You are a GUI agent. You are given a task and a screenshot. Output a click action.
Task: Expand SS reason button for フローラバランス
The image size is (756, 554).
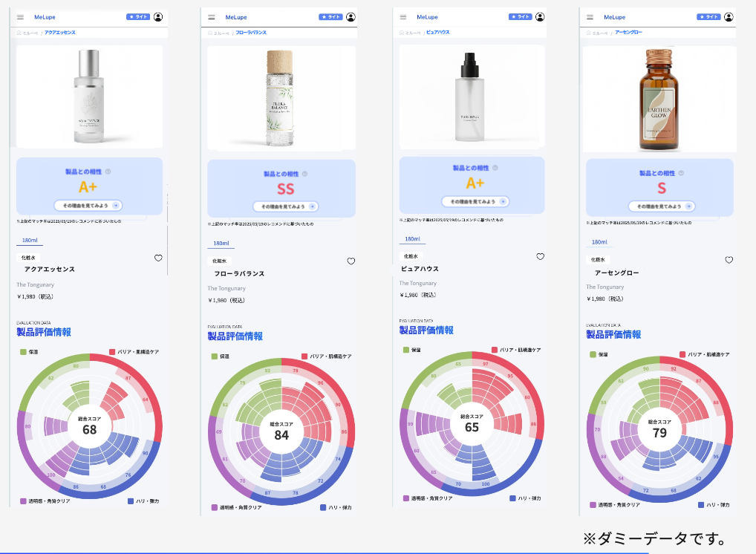pyautogui.click(x=285, y=206)
